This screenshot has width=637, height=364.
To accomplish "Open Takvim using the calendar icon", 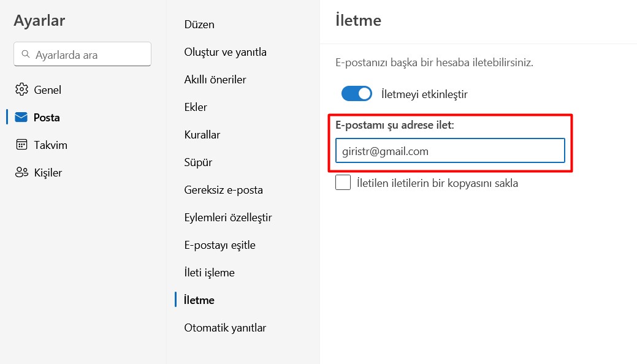I will click(x=22, y=145).
